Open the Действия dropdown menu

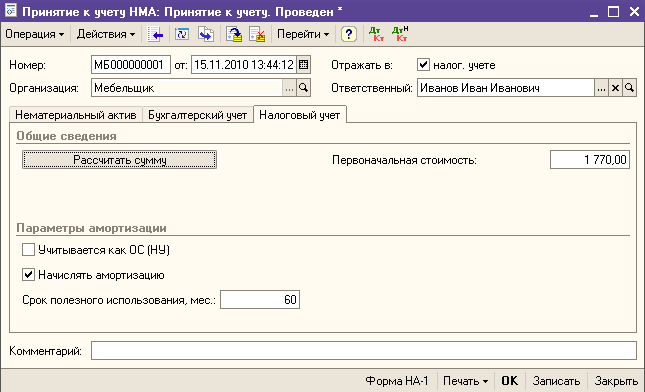pyautogui.click(x=106, y=34)
